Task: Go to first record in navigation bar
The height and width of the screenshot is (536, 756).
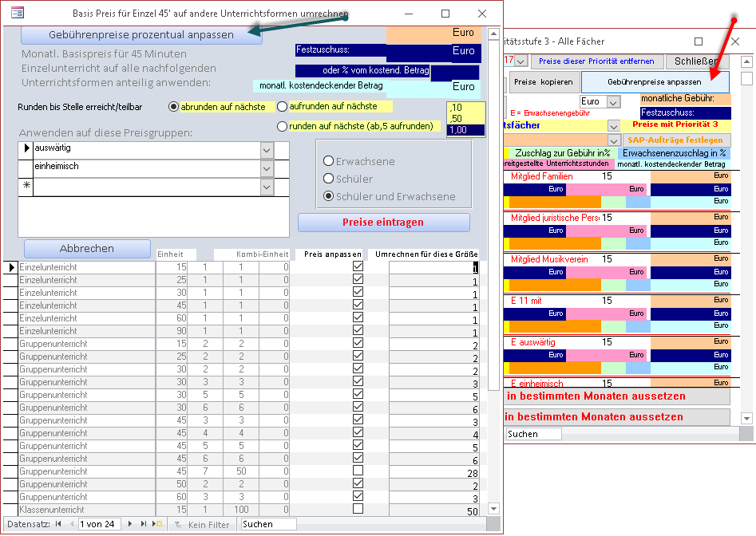Action: (57, 524)
